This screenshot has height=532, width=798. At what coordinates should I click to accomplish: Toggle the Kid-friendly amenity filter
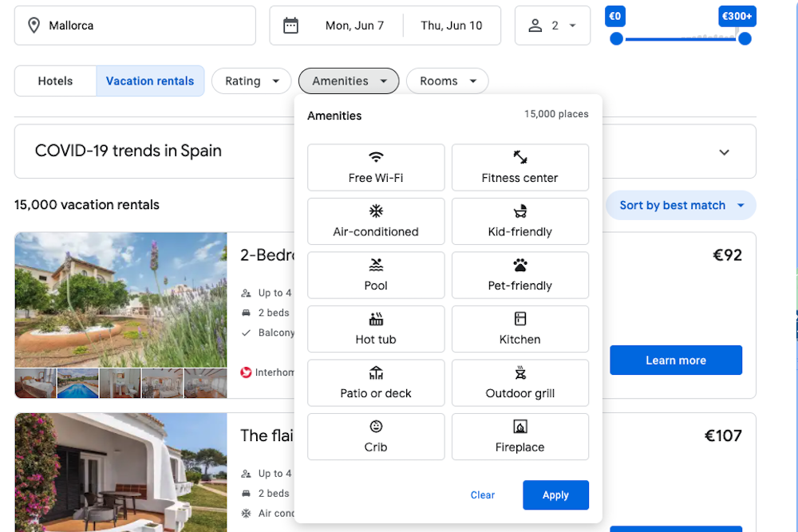coord(519,221)
